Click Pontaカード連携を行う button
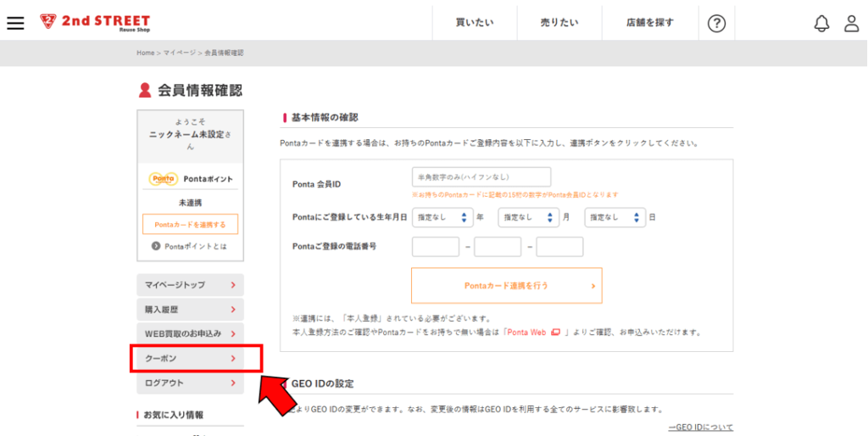Screen dimensions: 868x436 click(x=507, y=286)
